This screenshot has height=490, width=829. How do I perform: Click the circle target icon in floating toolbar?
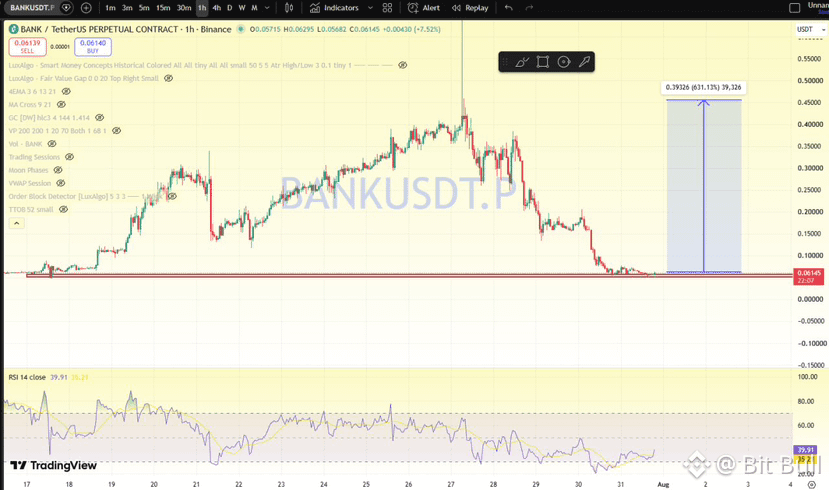564,62
